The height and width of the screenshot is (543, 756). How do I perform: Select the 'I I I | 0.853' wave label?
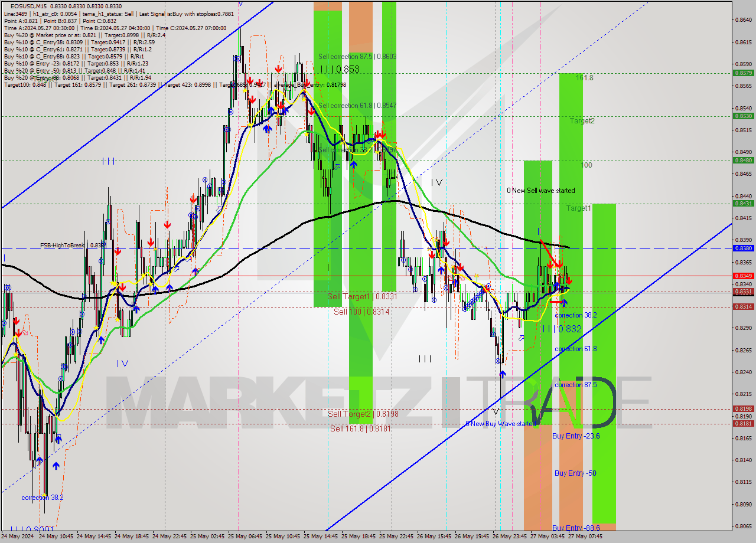pyautogui.click(x=340, y=69)
